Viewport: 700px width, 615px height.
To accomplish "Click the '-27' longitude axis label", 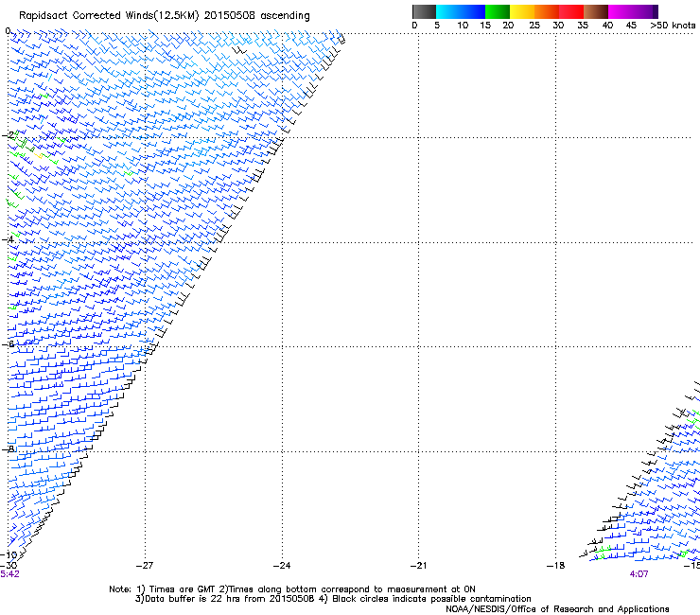I will tap(145, 566).
